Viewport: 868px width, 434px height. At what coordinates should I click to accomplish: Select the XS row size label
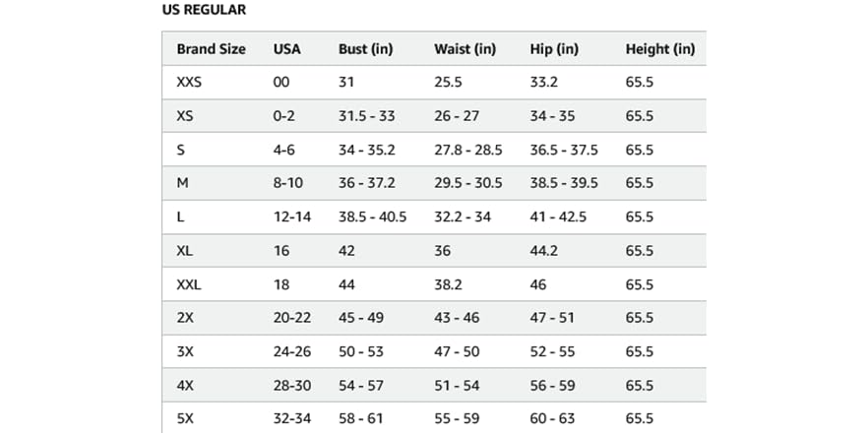point(185,116)
